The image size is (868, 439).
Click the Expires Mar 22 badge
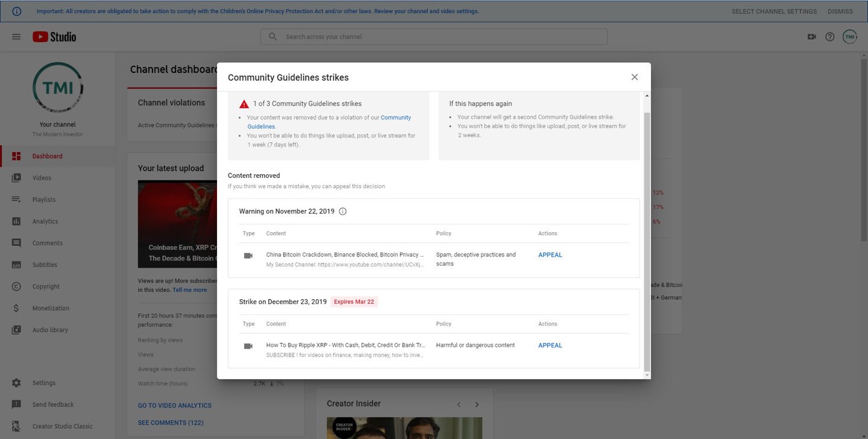pos(354,302)
